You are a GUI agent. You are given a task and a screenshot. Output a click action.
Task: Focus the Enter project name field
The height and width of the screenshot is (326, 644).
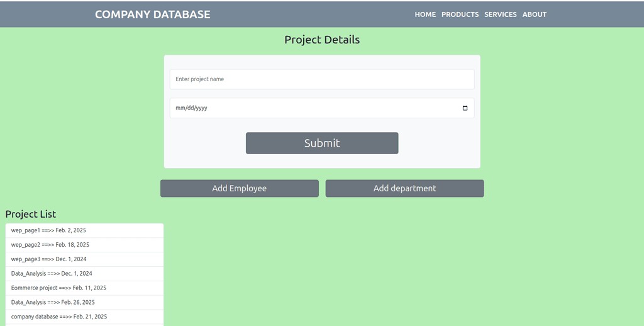(322, 79)
